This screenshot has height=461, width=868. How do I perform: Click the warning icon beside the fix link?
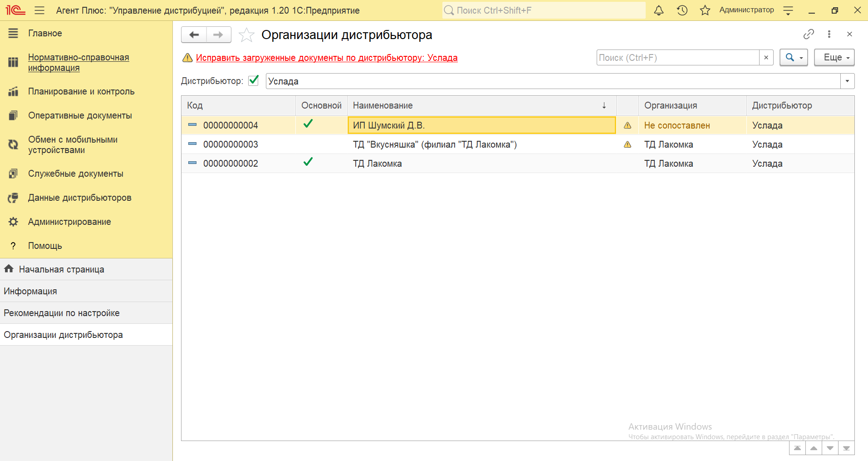pyautogui.click(x=187, y=58)
